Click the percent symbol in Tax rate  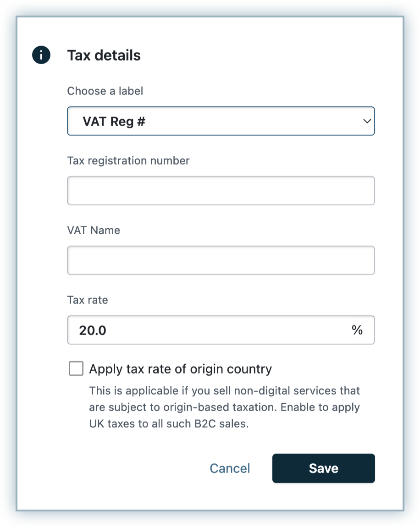coord(357,330)
